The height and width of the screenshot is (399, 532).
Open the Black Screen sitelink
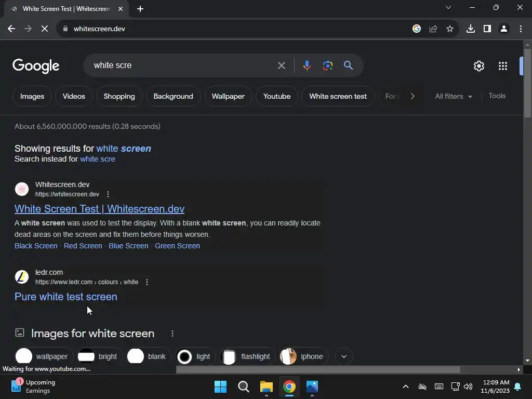click(x=36, y=246)
